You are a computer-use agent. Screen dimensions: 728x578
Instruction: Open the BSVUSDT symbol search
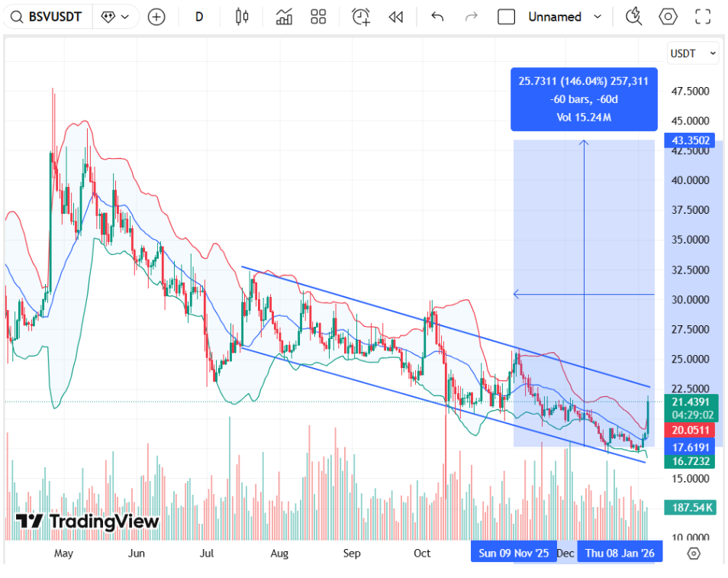click(x=47, y=17)
